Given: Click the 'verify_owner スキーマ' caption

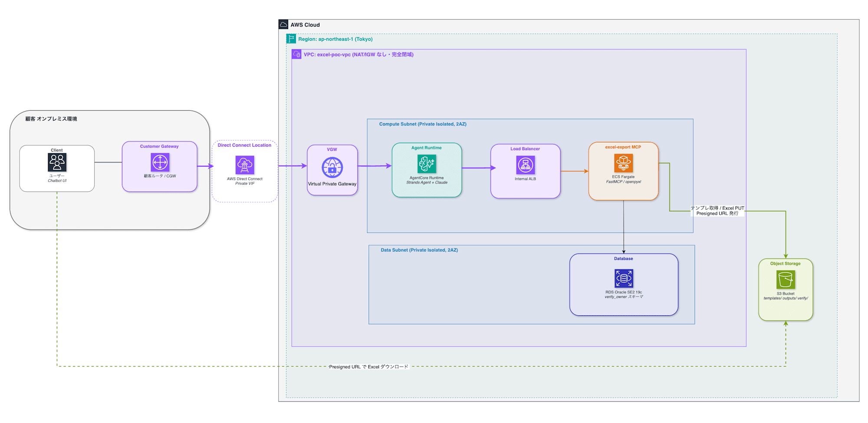Looking at the screenshot, I should (x=624, y=297).
